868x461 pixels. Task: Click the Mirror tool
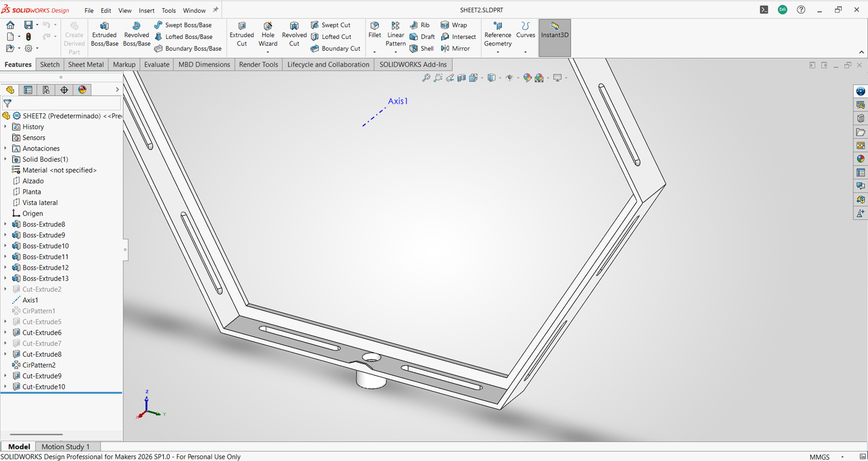(455, 49)
